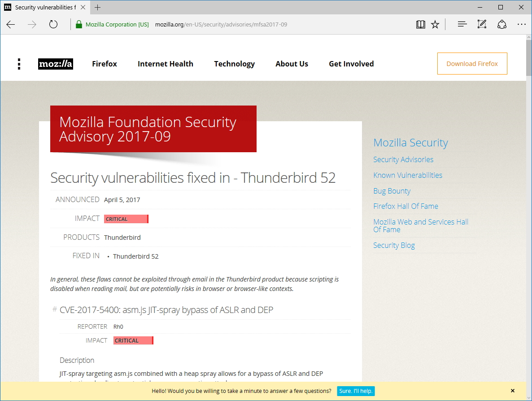Expand the vertical-dots Mozilla navigation menu
This screenshot has height=401, width=532.
tap(19, 64)
